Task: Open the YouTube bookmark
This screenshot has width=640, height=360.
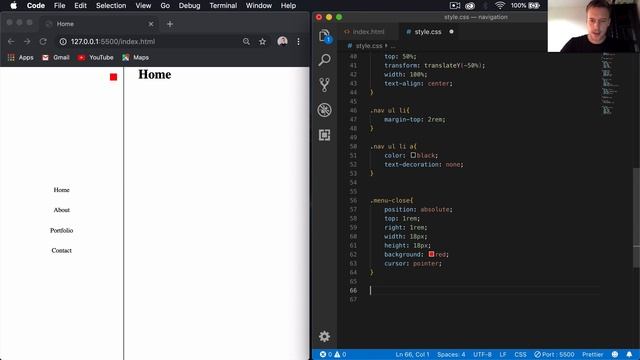Action: coord(96,58)
